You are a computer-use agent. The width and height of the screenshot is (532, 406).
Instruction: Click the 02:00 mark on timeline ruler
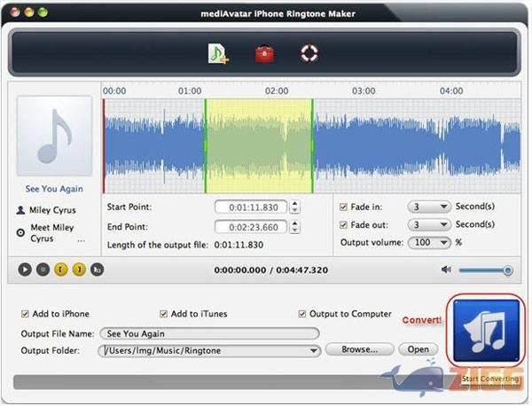pos(277,91)
